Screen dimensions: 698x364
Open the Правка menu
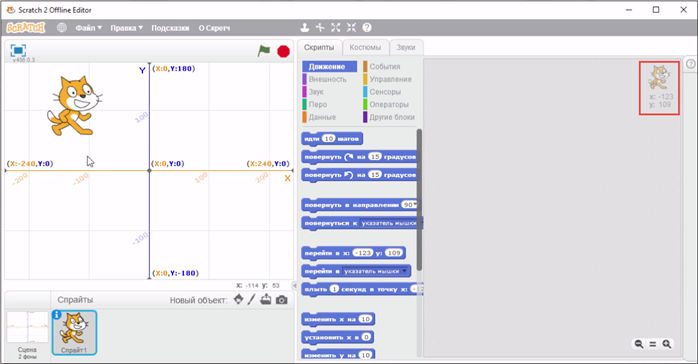click(126, 28)
